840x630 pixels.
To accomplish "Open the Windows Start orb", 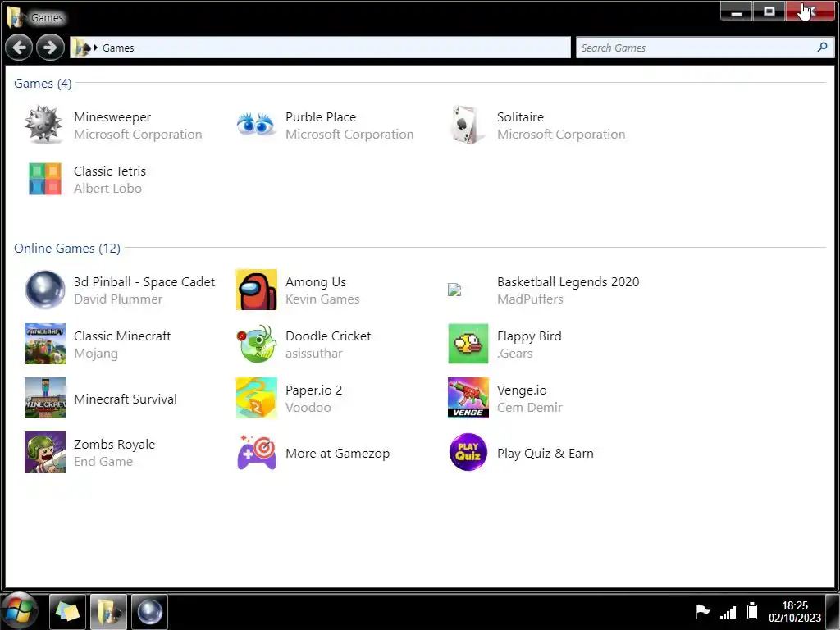I will pos(20,610).
